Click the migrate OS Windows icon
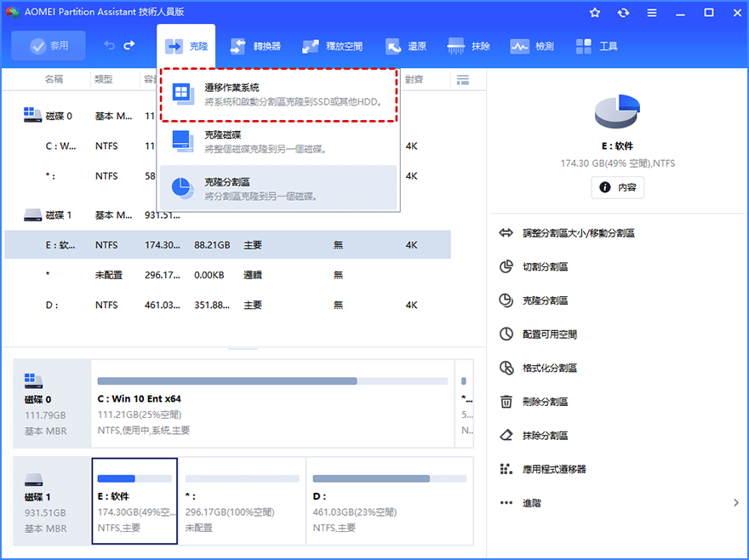Screen dimensions: 749x560 [183, 94]
